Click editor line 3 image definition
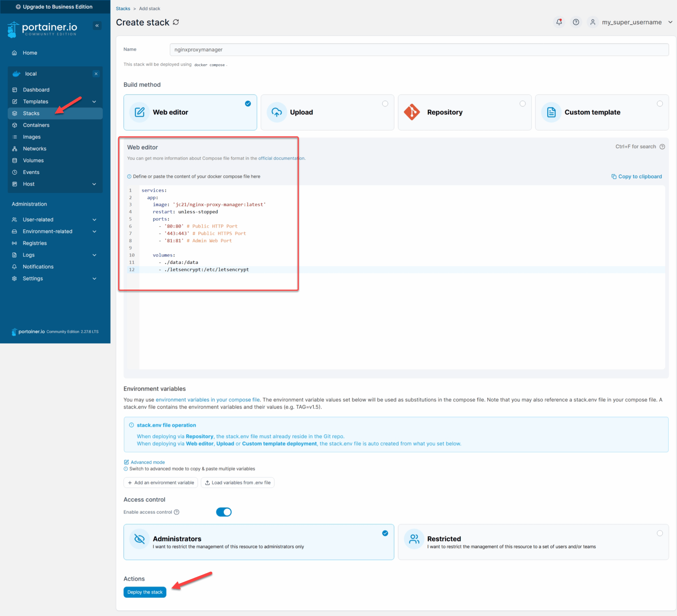The image size is (677, 616). coord(209,205)
